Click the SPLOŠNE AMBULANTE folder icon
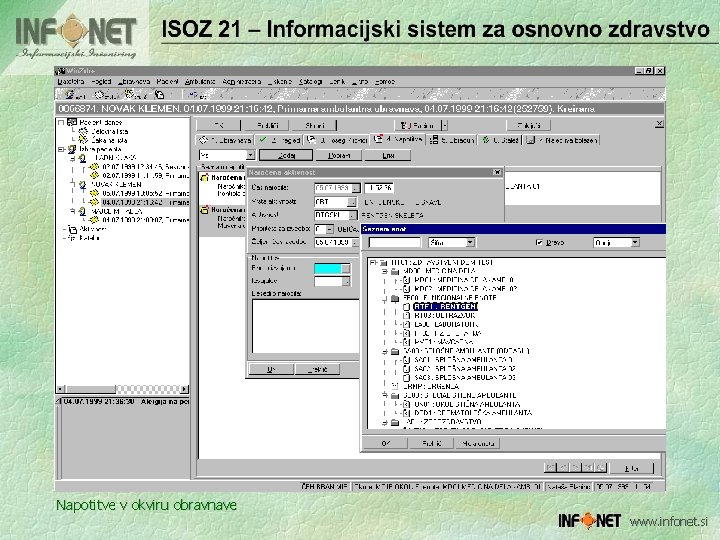The height and width of the screenshot is (540, 720). pos(395,351)
